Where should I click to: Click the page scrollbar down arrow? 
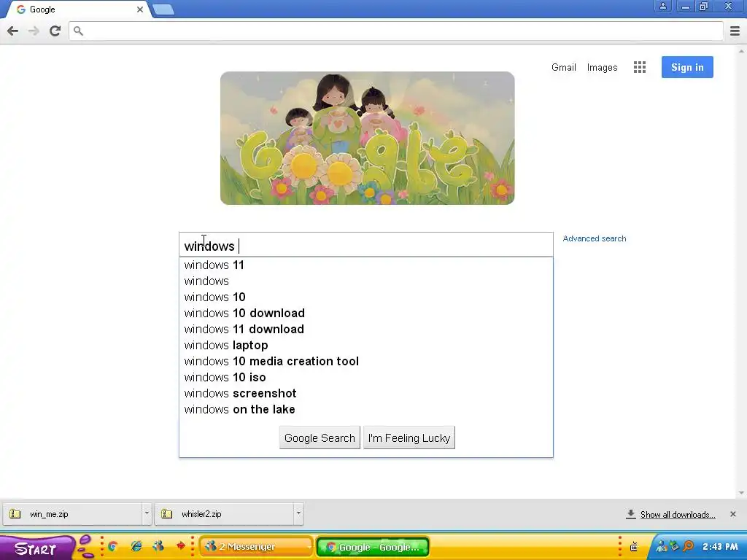click(x=741, y=493)
